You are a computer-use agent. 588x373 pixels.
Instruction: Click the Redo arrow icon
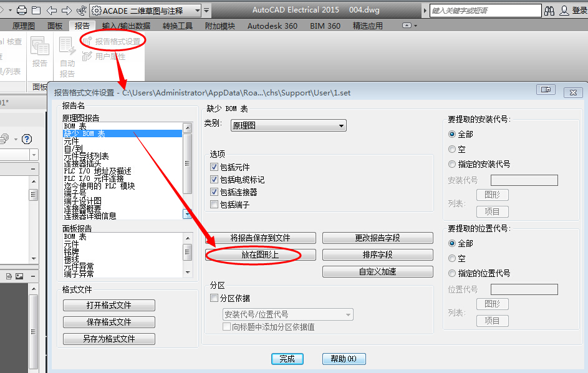click(x=67, y=11)
